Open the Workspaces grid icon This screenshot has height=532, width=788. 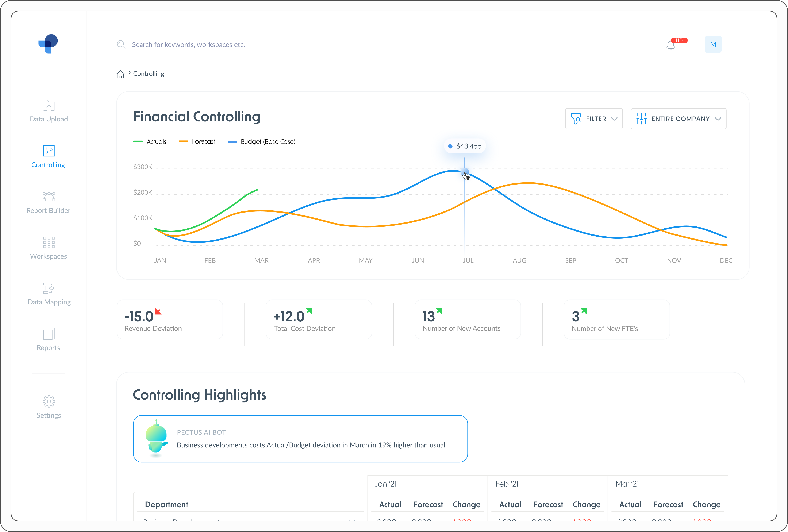[x=49, y=242]
